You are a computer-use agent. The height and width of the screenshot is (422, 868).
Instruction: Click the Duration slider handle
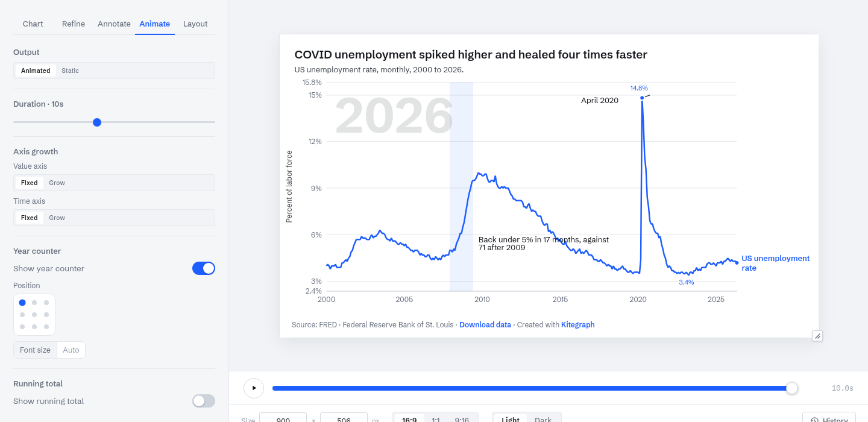tap(97, 122)
